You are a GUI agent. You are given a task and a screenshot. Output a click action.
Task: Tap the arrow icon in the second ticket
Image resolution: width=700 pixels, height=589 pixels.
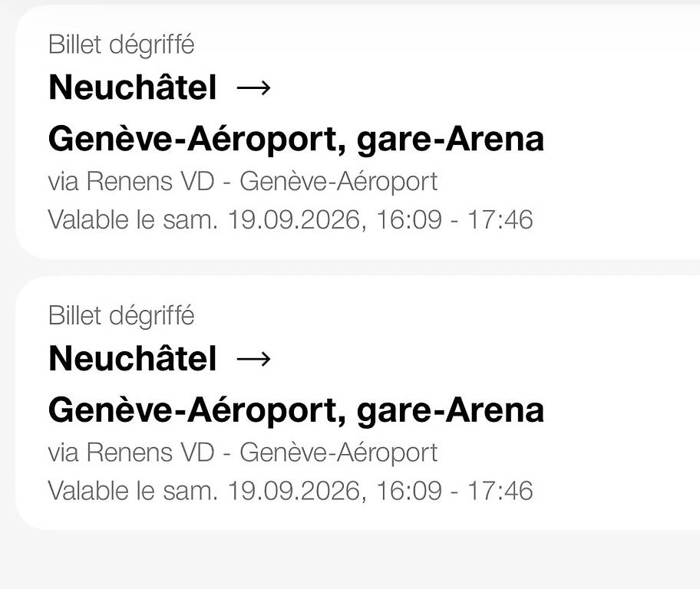pos(253,359)
